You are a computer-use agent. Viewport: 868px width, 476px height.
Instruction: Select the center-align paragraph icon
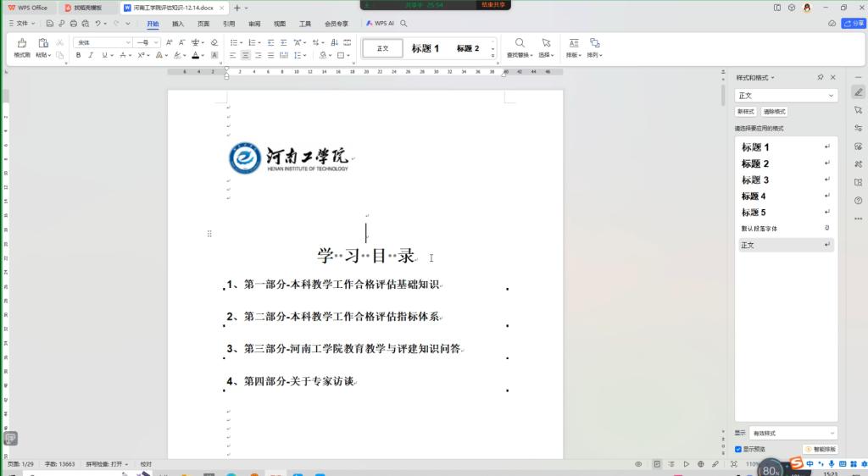[x=246, y=55]
